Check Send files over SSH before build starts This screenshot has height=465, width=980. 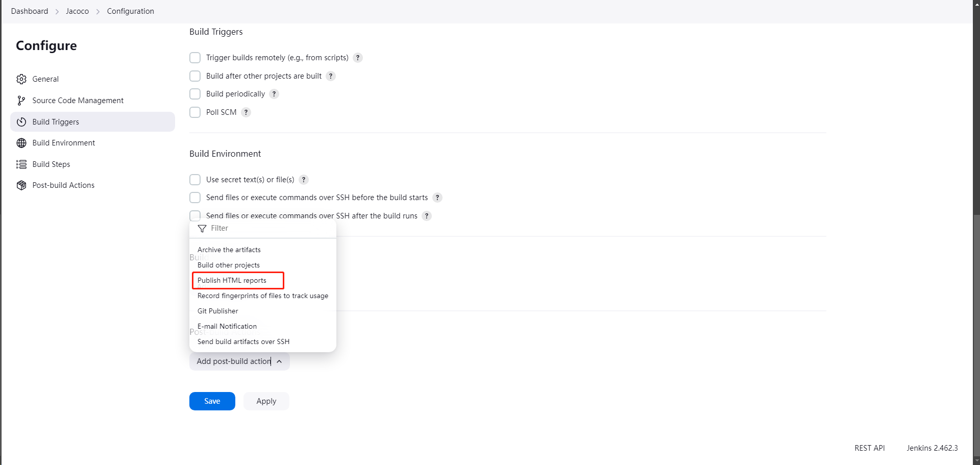pos(195,198)
